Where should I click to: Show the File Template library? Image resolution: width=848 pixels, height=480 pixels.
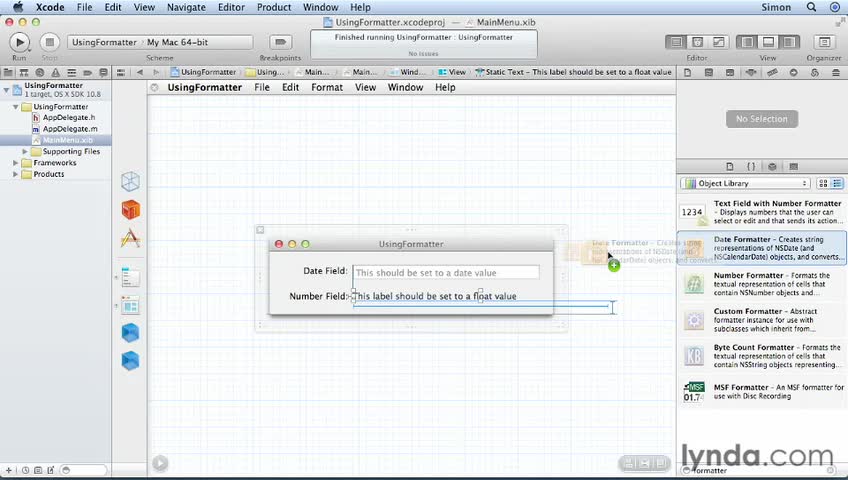[730, 166]
